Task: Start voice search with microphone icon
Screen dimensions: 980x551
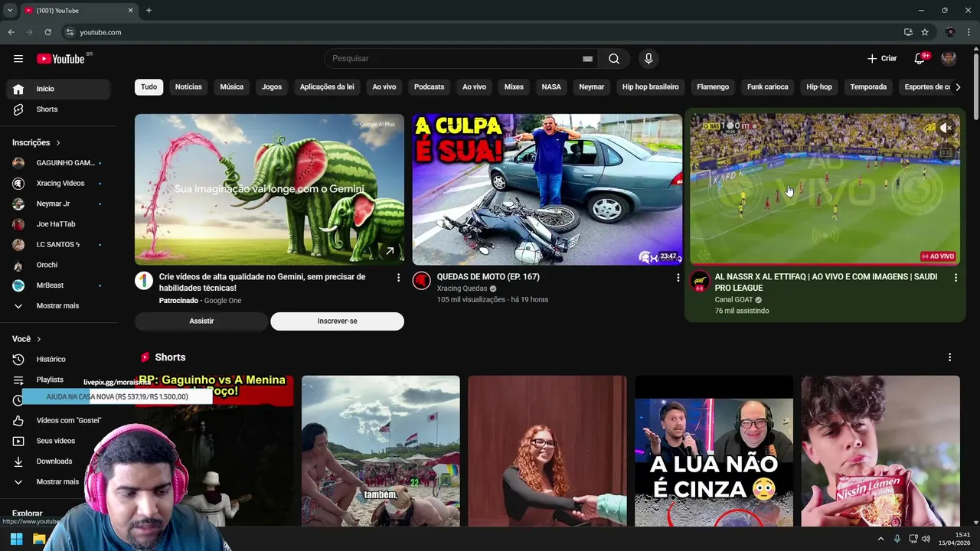Action: (648, 59)
